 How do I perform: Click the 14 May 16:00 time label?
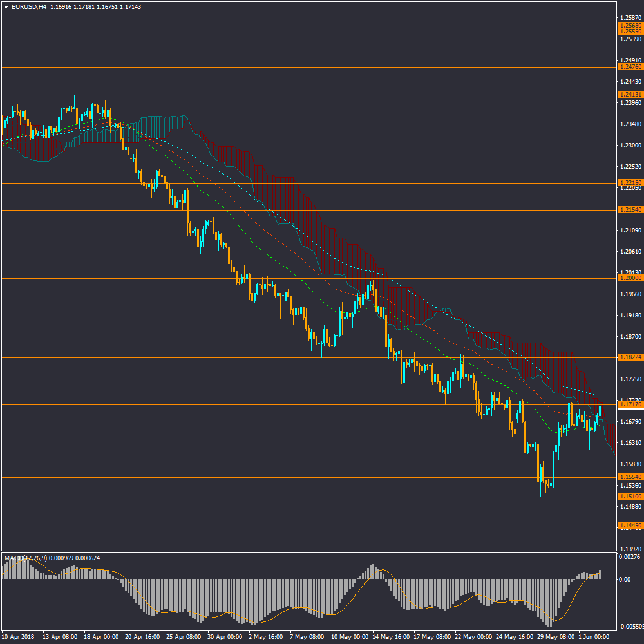click(390, 636)
